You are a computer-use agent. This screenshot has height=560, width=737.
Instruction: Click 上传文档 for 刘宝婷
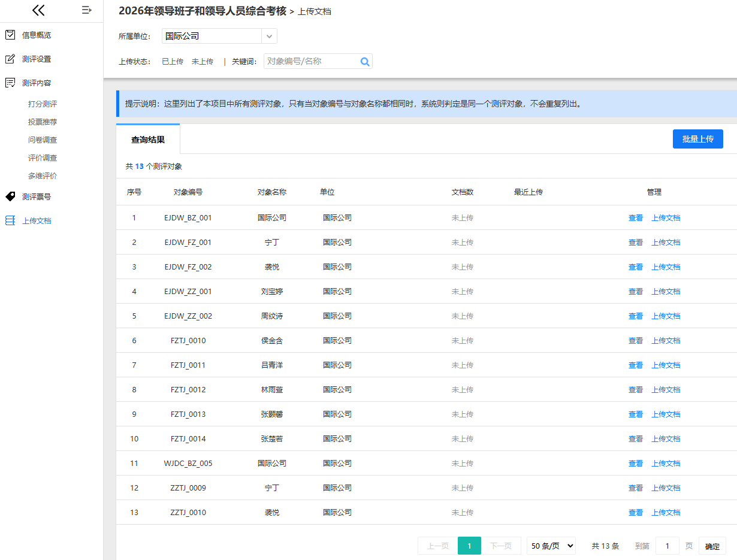click(666, 291)
